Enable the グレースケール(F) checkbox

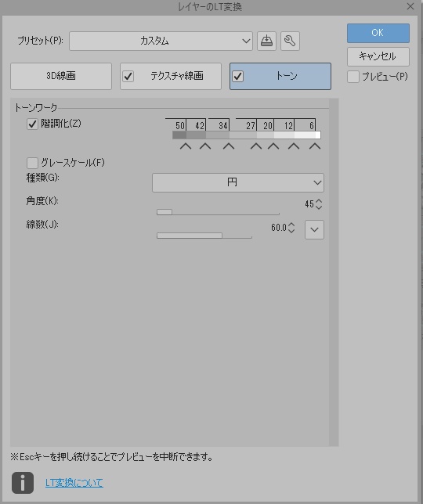tap(32, 163)
